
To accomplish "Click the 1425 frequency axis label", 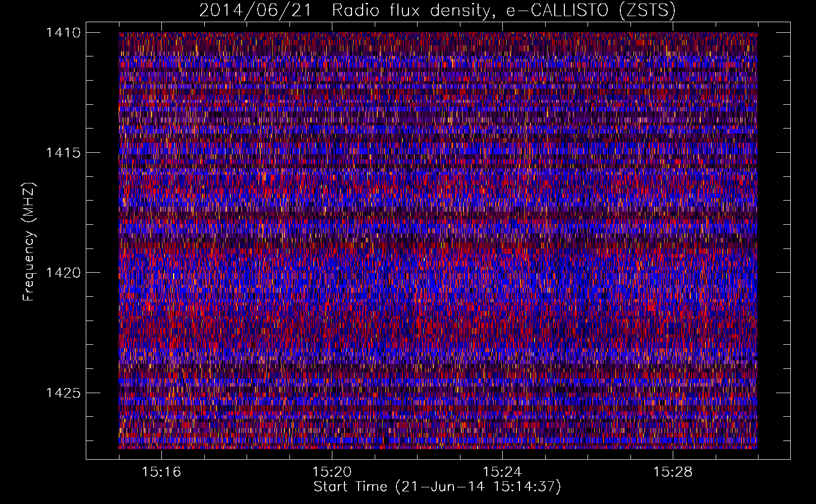I will tap(63, 393).
